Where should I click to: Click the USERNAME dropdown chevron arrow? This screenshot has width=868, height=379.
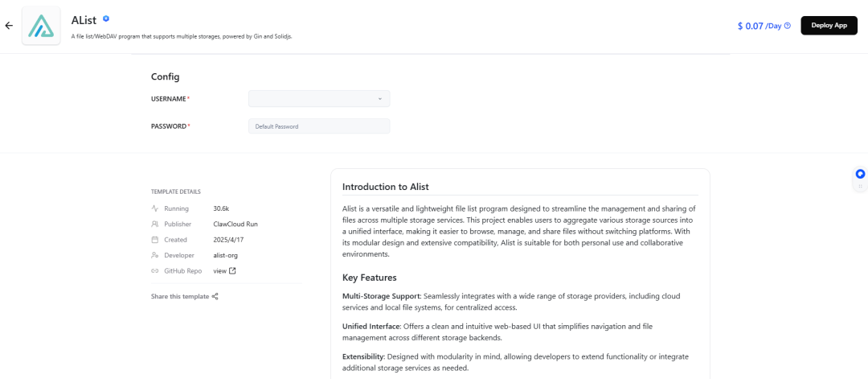point(380,99)
